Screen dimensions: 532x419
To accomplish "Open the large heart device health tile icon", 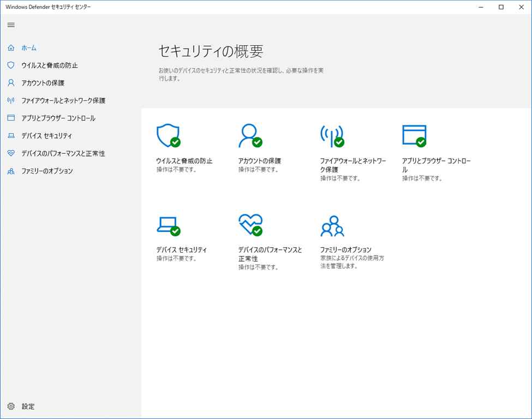I will (x=250, y=225).
